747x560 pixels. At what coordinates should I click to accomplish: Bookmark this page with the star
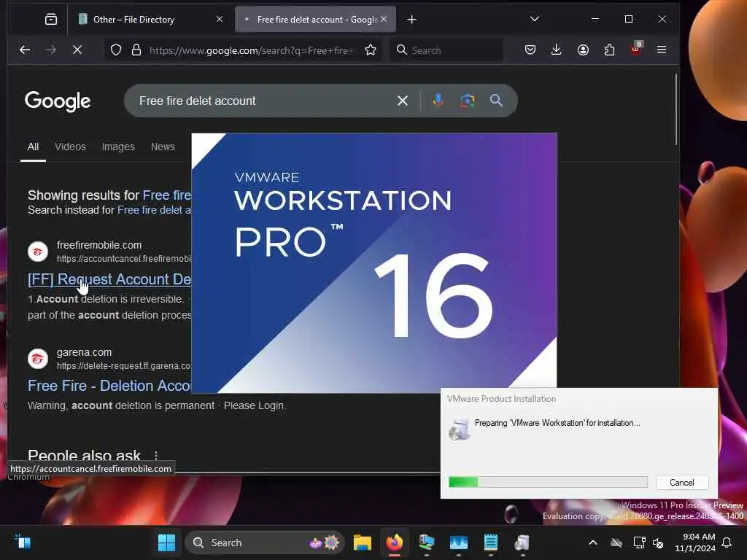coord(370,50)
